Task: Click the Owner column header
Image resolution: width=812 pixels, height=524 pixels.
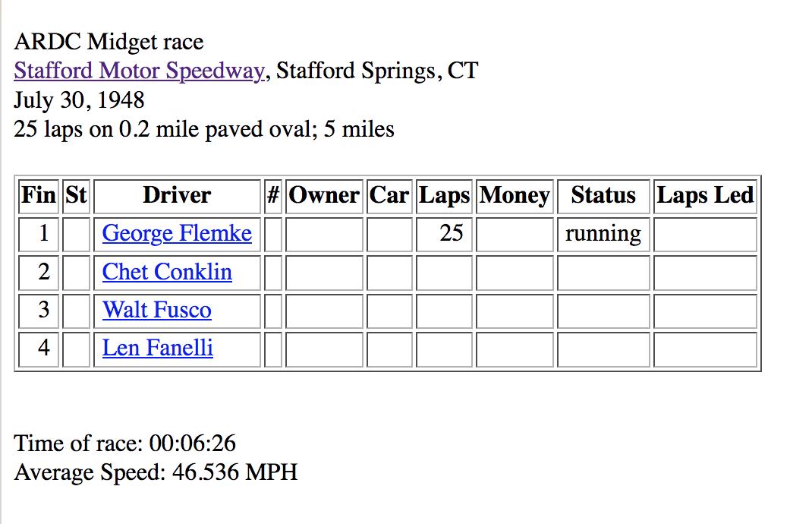Action: pos(324,196)
